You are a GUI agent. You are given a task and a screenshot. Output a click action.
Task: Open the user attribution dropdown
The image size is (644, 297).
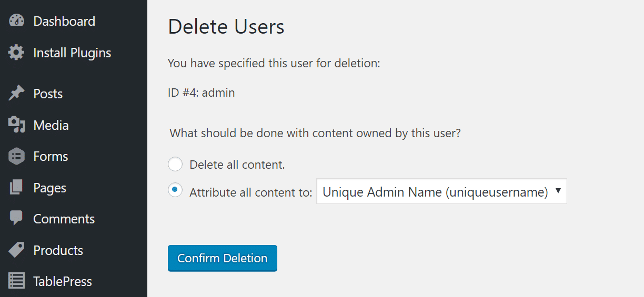click(441, 192)
